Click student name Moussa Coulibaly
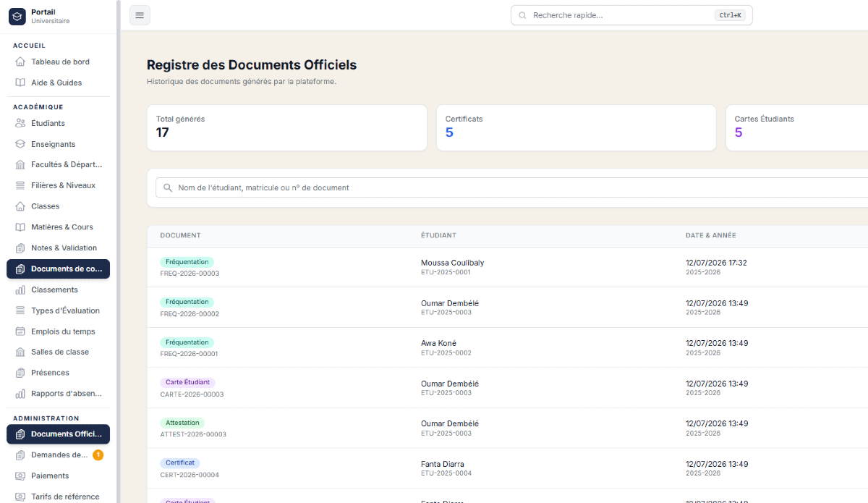Viewport: 868px width, 503px height. pos(452,263)
